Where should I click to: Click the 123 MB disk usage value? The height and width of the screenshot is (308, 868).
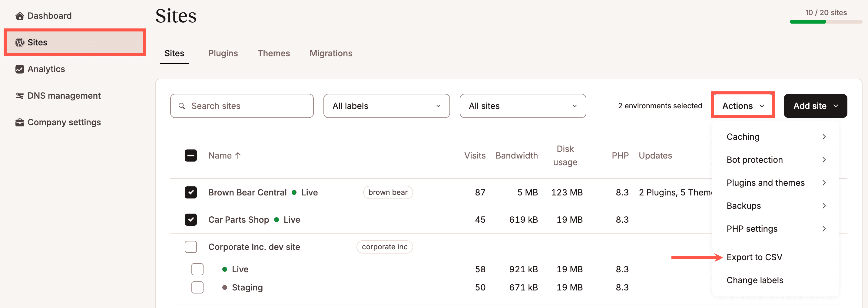click(x=567, y=192)
